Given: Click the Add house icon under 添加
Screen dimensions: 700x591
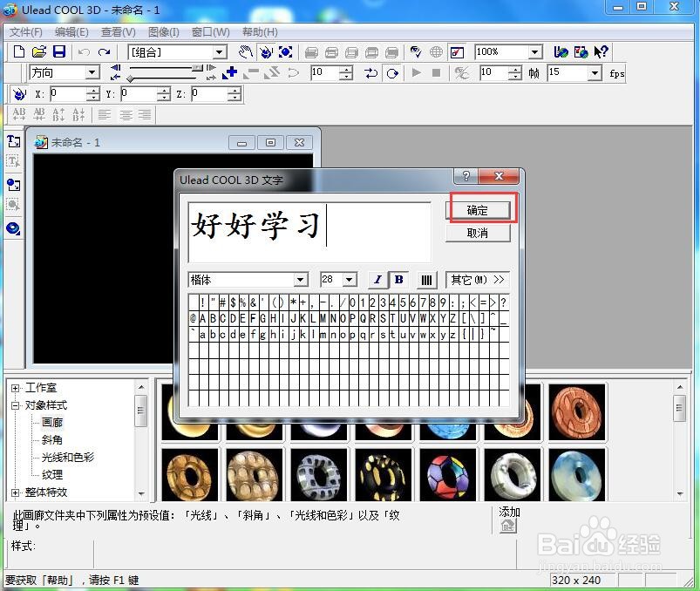Looking at the screenshot, I should 508,526.
